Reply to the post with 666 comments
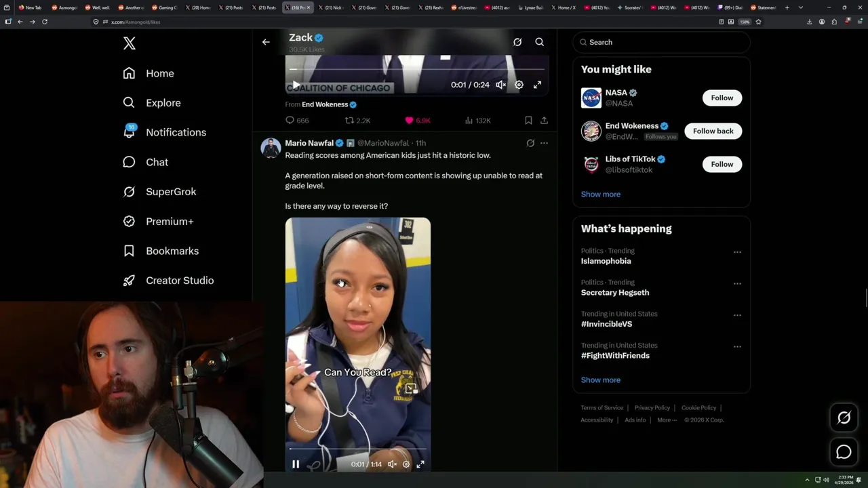868x488 pixels. coord(297,121)
